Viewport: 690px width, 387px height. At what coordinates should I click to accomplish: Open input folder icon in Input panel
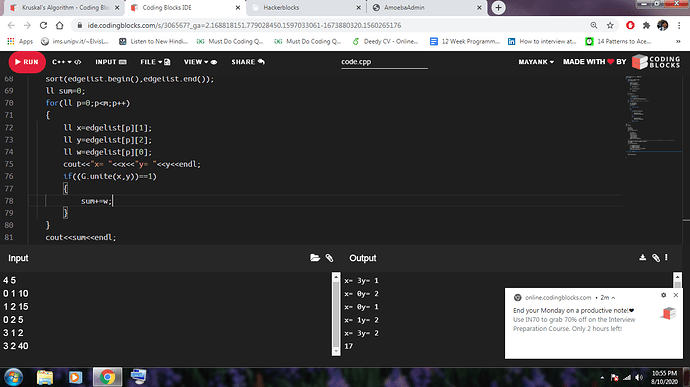tap(315, 258)
